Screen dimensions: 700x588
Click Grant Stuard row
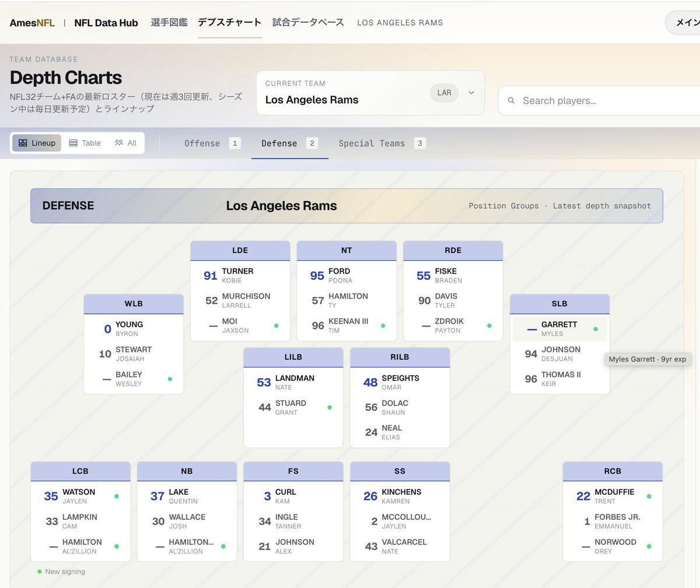pyautogui.click(x=293, y=408)
